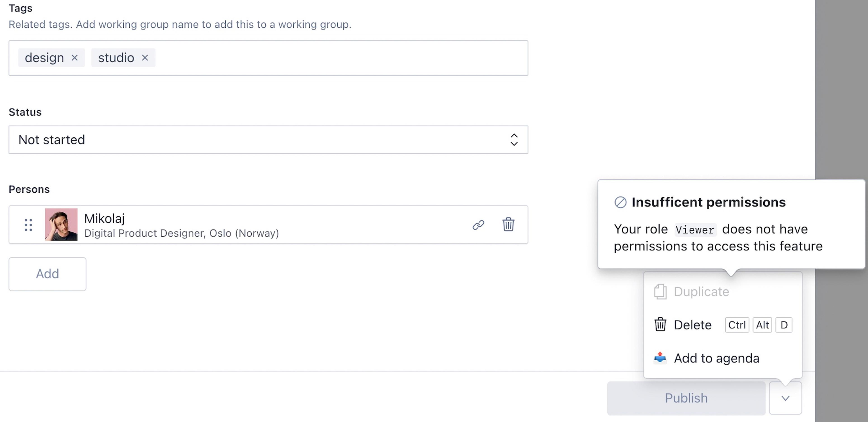The height and width of the screenshot is (422, 868).
Task: Click the Duplicate document icon
Action: [660, 292]
